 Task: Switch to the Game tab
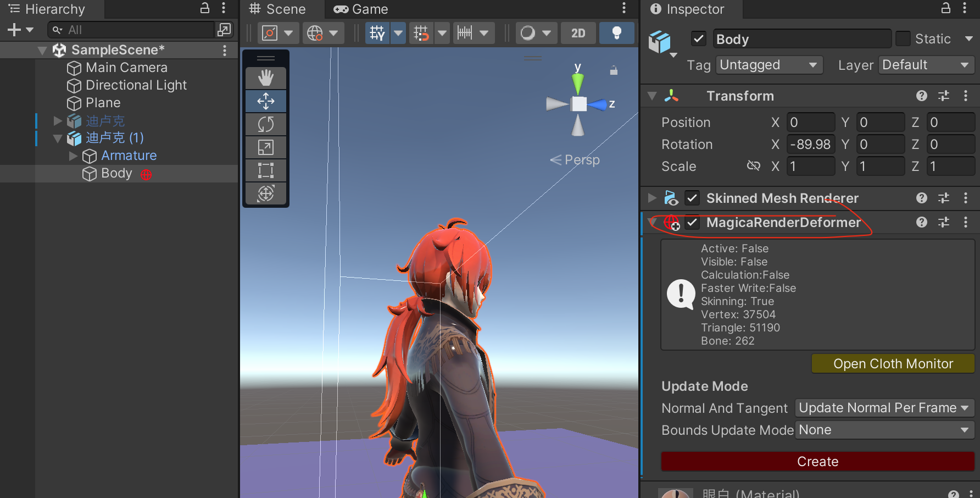(x=361, y=9)
